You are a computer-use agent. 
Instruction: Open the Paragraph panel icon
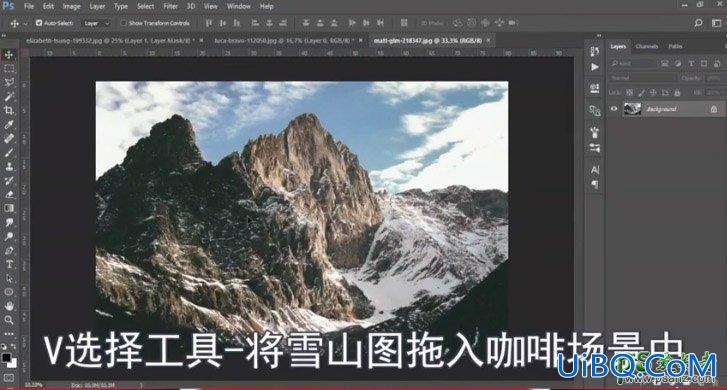595,185
